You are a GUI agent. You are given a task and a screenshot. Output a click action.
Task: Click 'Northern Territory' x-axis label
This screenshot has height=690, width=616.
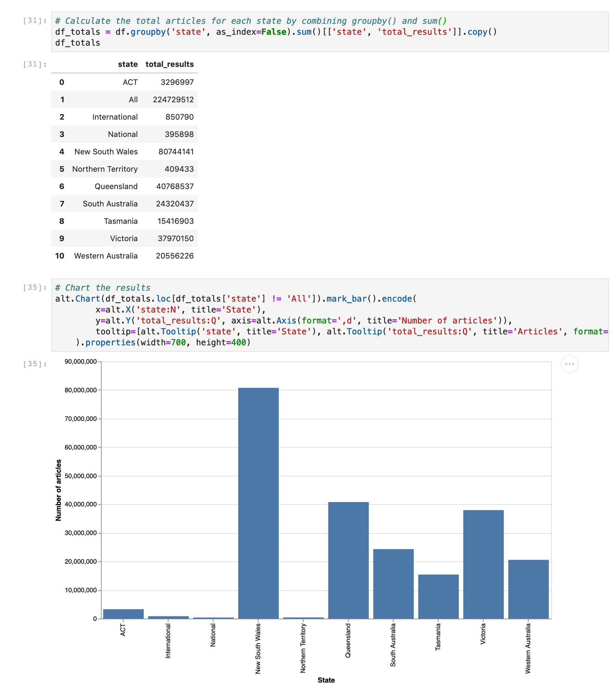tap(303, 648)
